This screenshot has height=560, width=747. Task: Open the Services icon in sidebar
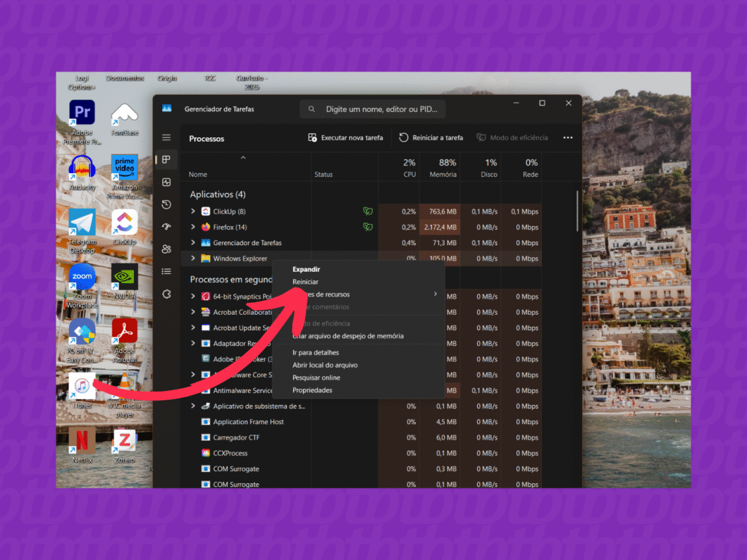click(166, 294)
